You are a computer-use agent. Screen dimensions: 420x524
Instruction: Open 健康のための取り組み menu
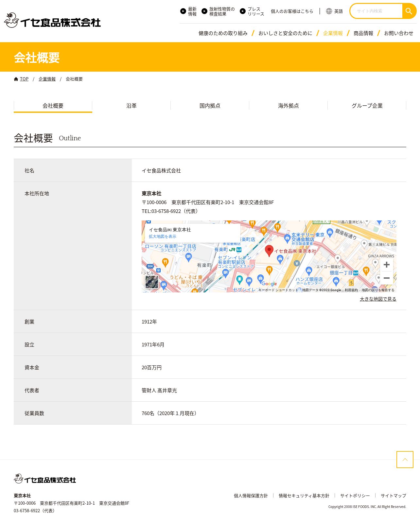point(223,33)
